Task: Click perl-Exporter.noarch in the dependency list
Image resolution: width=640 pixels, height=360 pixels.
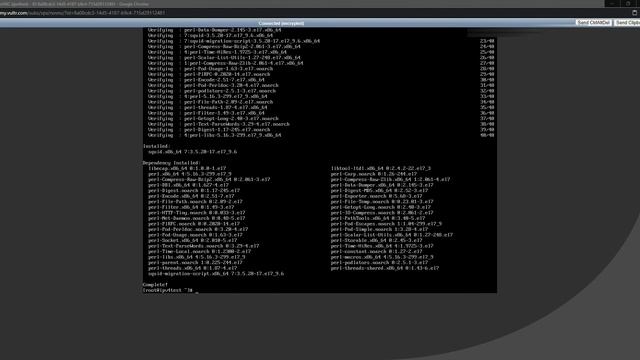Action: [x=376, y=196]
